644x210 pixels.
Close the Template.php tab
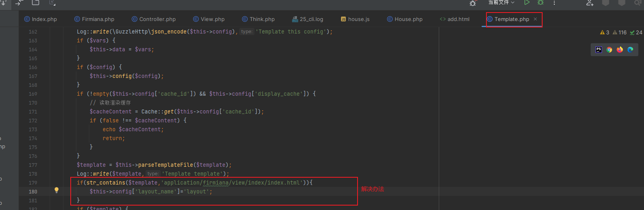point(535,19)
